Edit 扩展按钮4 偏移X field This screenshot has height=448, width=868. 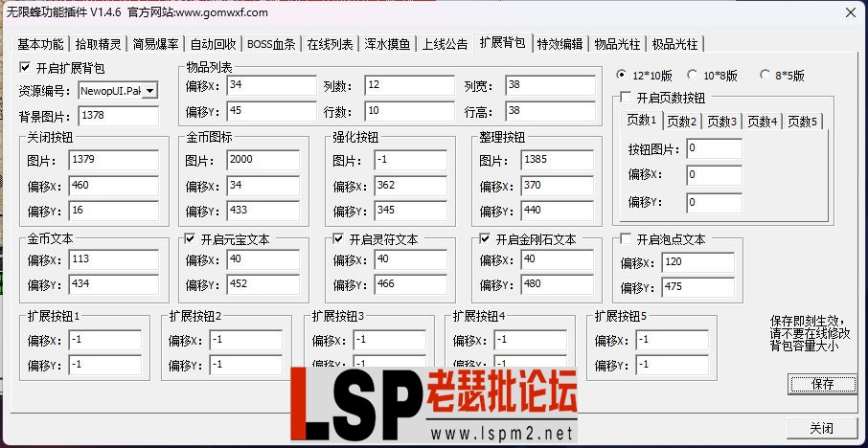click(x=531, y=340)
